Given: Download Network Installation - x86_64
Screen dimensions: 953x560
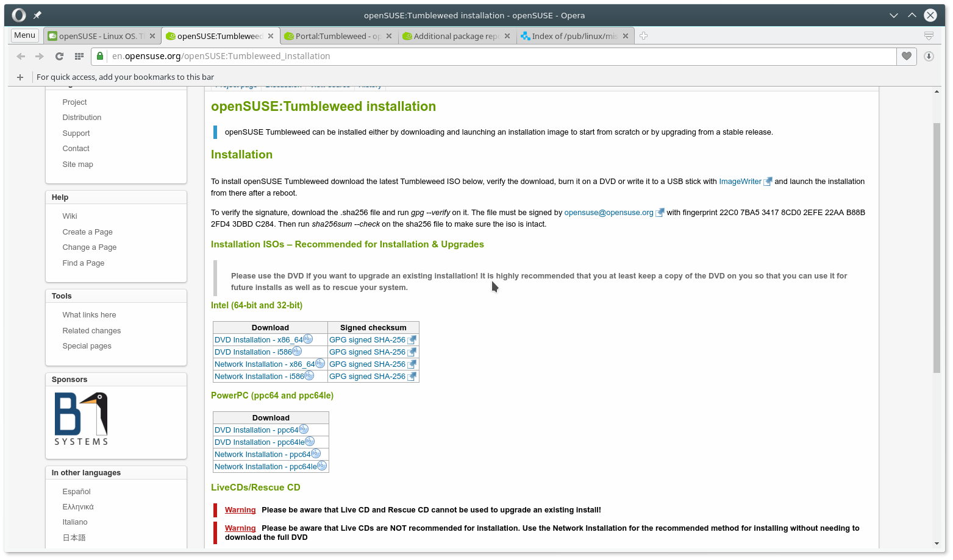Looking at the screenshot, I should click(x=265, y=364).
